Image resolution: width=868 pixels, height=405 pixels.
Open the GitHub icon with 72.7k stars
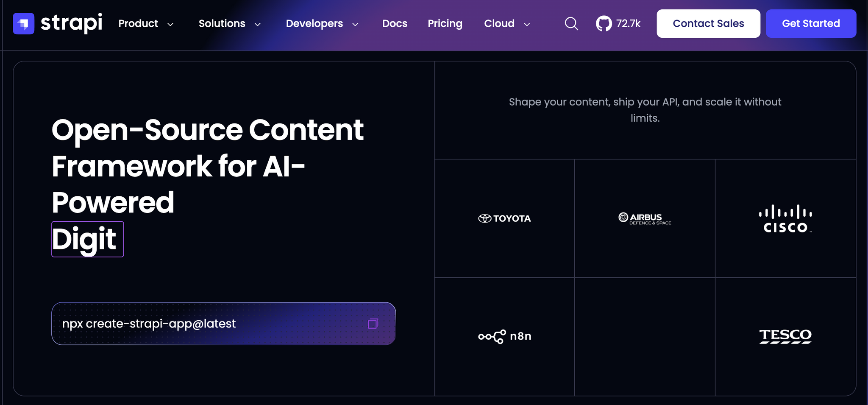604,23
